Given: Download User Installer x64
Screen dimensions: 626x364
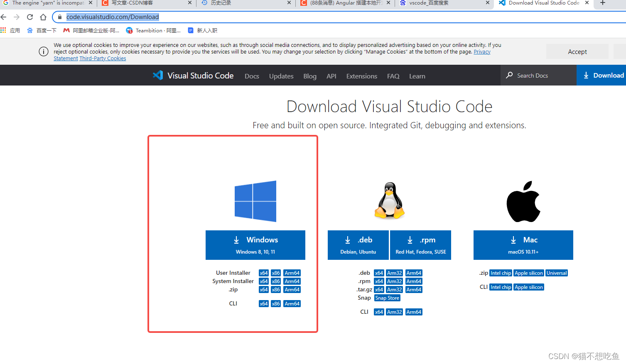Looking at the screenshot, I should [264, 273].
